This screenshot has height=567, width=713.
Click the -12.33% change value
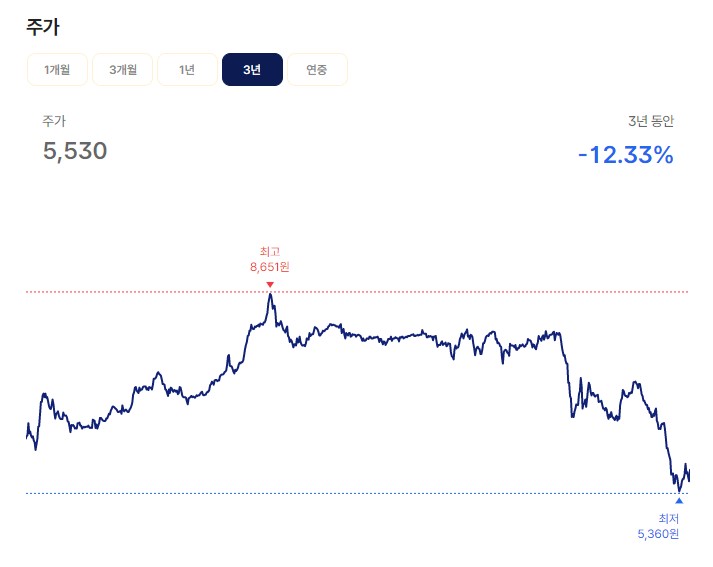[x=626, y=155]
